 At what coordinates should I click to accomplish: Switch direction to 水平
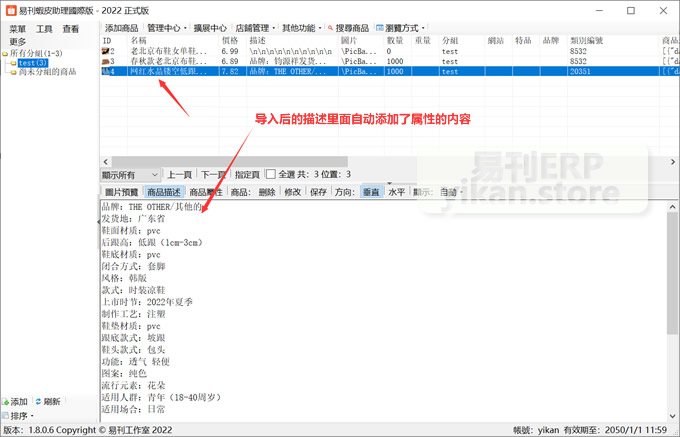click(397, 192)
